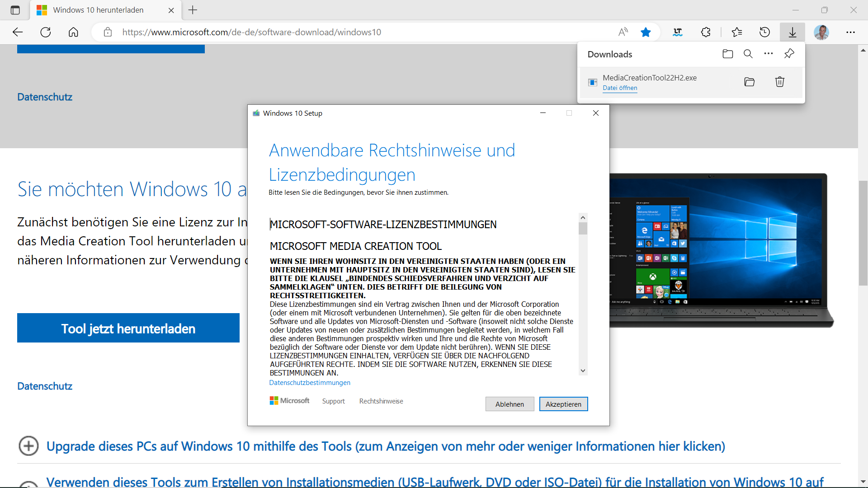Toggle the favorite star for this page
868x488 pixels.
point(646,32)
